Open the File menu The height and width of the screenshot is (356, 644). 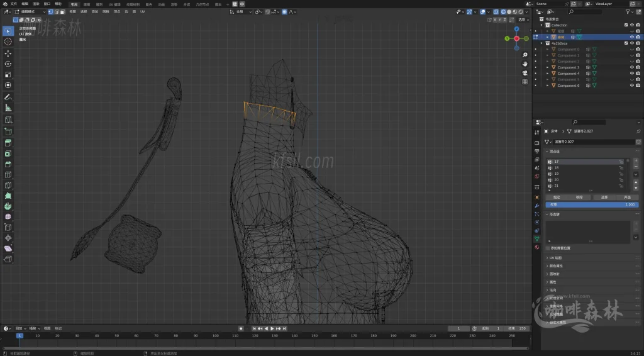[14, 4]
